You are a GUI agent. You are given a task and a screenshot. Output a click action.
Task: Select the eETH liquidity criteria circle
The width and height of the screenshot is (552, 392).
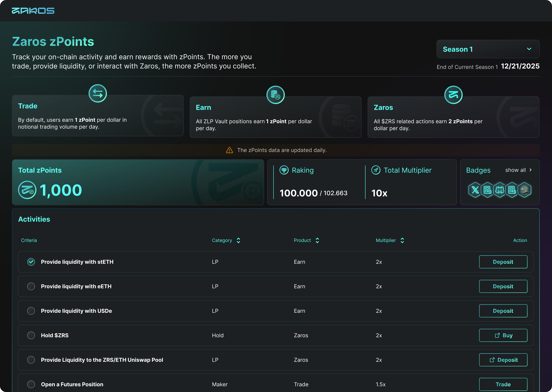(x=31, y=286)
